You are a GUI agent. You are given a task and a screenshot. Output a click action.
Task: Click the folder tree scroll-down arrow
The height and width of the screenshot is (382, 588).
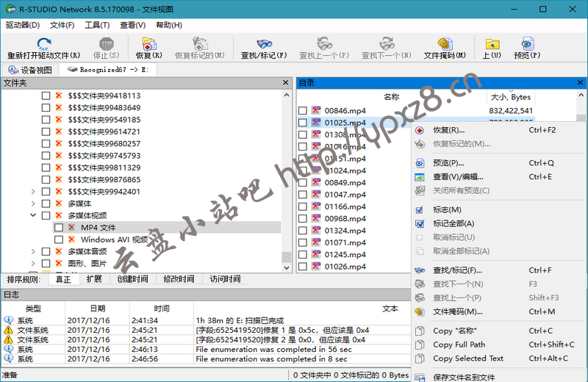[x=287, y=267]
